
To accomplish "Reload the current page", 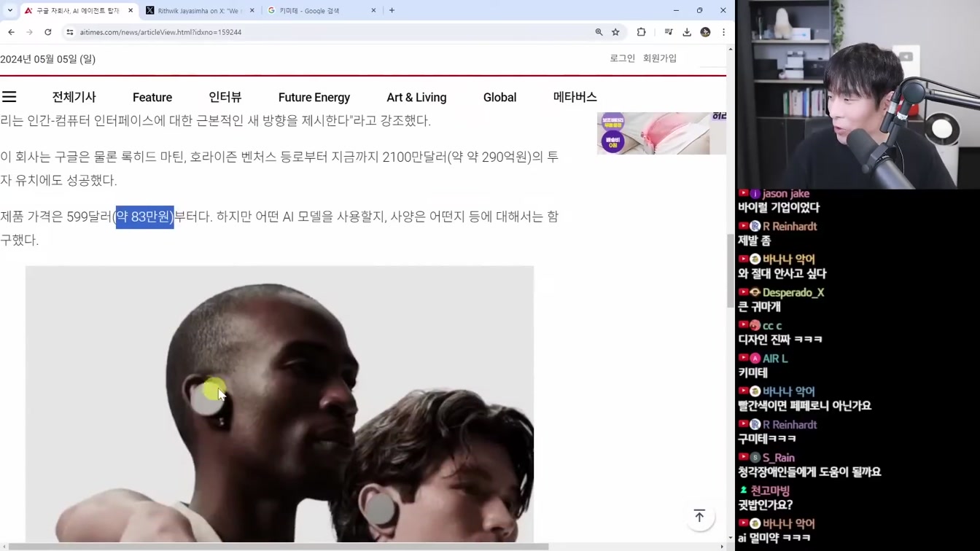I will [x=48, y=32].
